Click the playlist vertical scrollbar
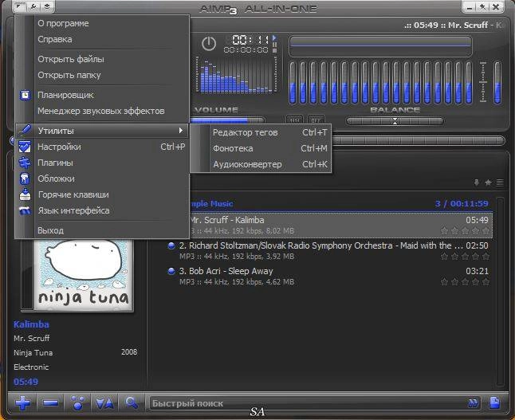The width and height of the screenshot is (515, 420). (x=500, y=291)
